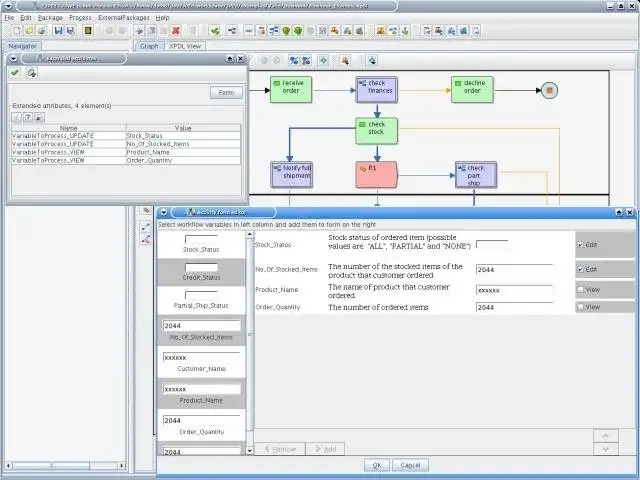Toggle the Edit checkbox for No_Of_Stocked_Items
The width and height of the screenshot is (640, 480).
[x=580, y=269]
